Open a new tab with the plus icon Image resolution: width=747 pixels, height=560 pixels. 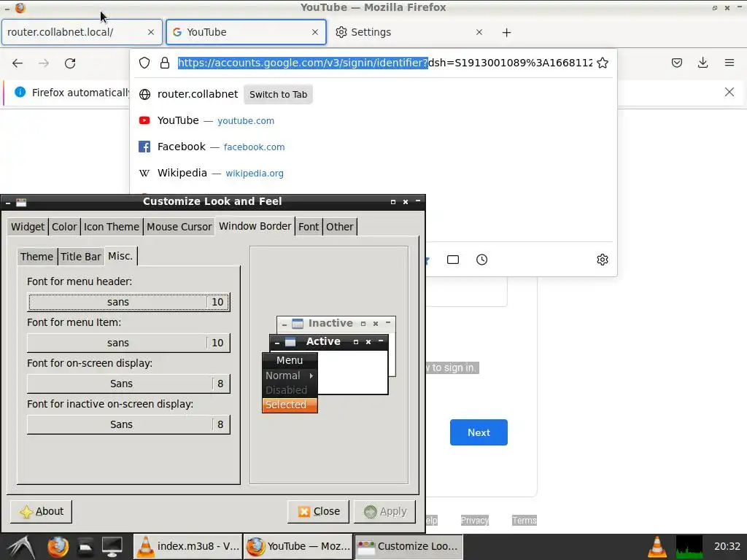507,32
